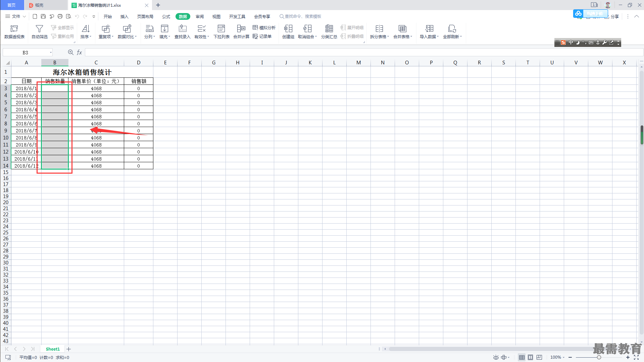Click the Sogou input method S icon
This screenshot has height=362, width=644.
563,43
